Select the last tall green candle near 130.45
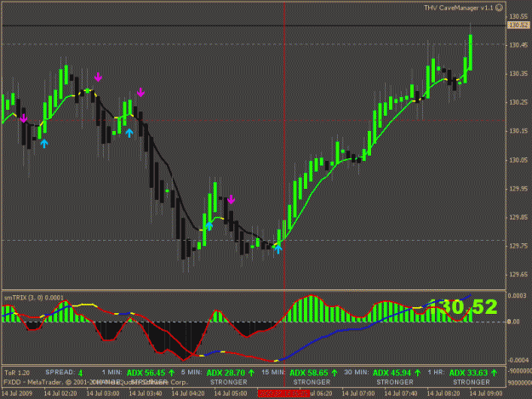This screenshot has height=399, width=532. click(x=471, y=53)
